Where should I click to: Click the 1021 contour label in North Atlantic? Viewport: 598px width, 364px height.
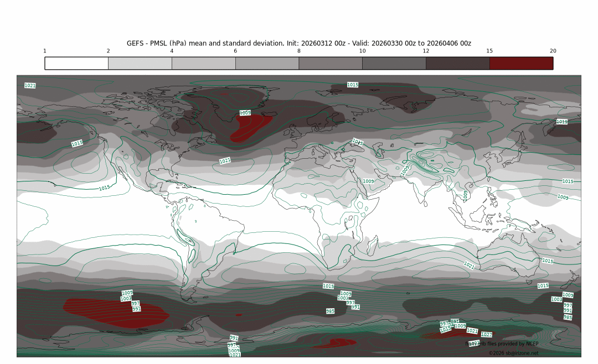point(225,161)
